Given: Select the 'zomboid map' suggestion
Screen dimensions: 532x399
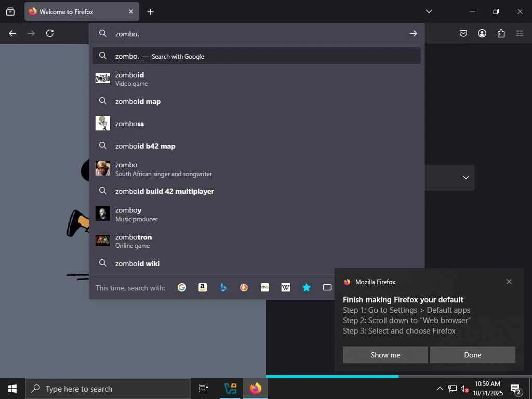Looking at the screenshot, I should [257, 101].
